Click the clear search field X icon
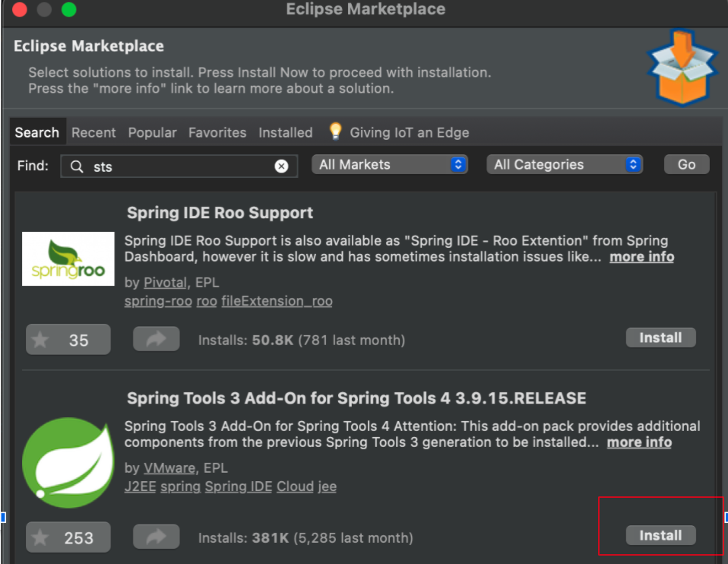 281,166
